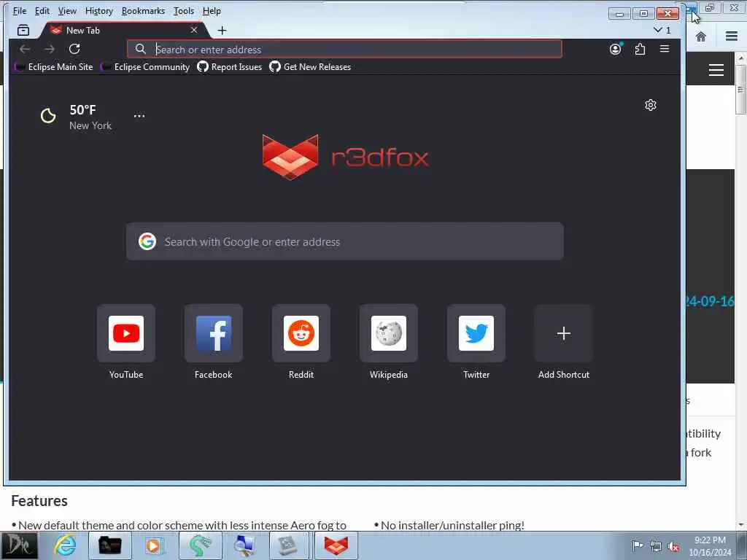Image resolution: width=747 pixels, height=560 pixels.
Task: Open the extensions puzzle icon
Action: pyautogui.click(x=640, y=49)
